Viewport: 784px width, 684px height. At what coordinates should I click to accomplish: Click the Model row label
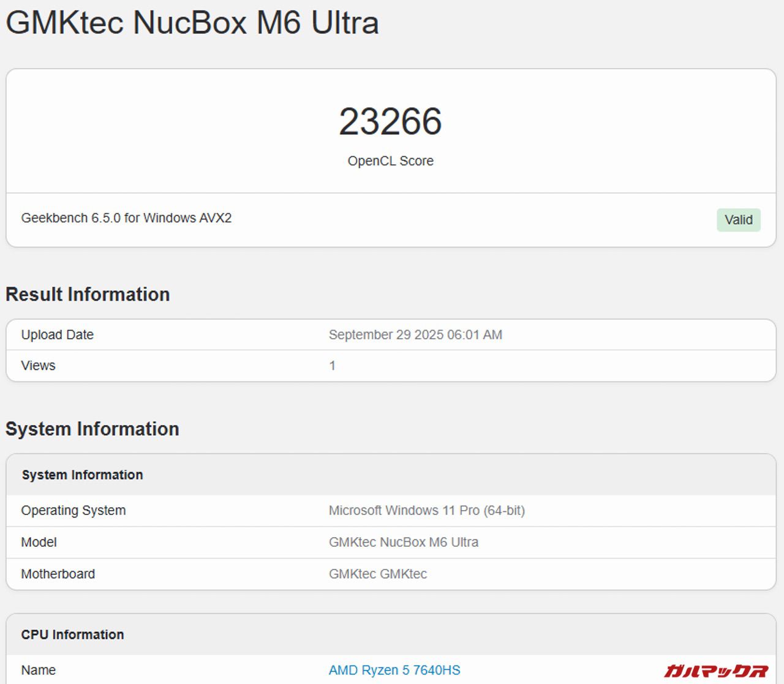click(x=39, y=543)
